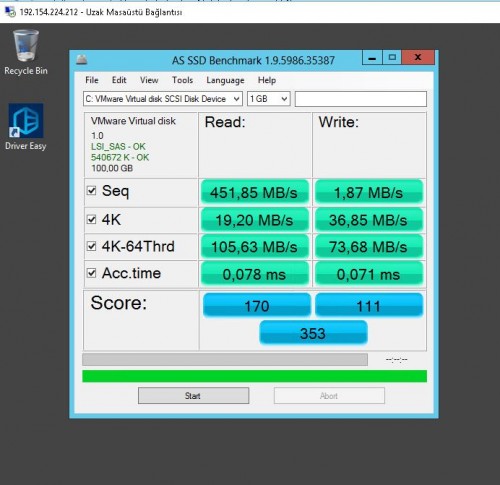Click the 4K write result 36,85 MB/s
Screen dimensions: 500x485
369,220
